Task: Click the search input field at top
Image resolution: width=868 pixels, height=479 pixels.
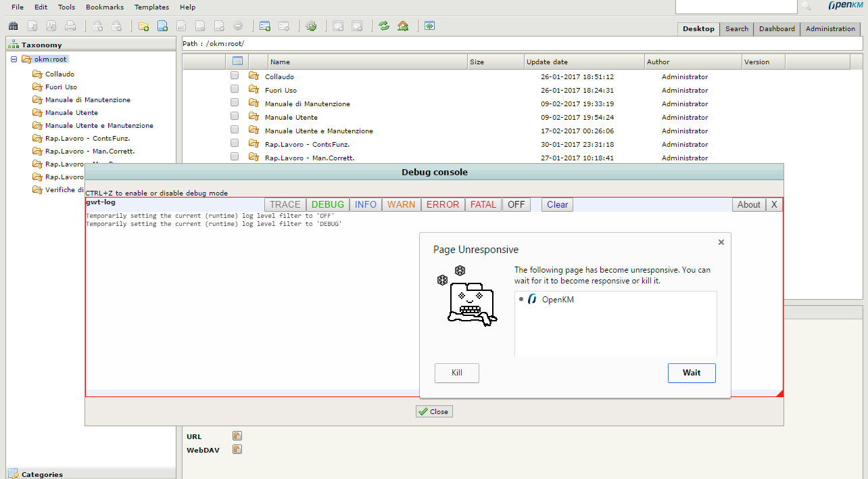Action: [736, 6]
